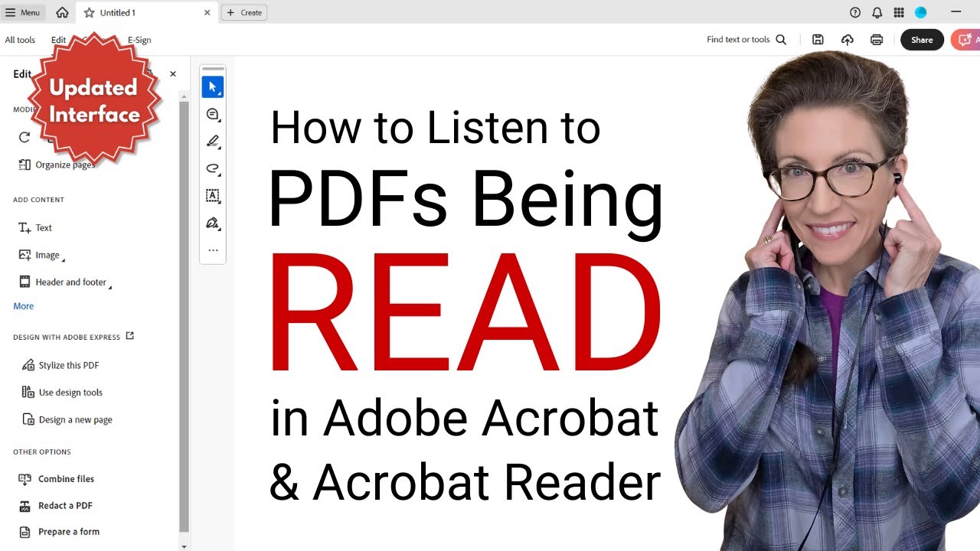This screenshot has height=551, width=980.
Task: Choose Use design tools
Action: click(62, 393)
